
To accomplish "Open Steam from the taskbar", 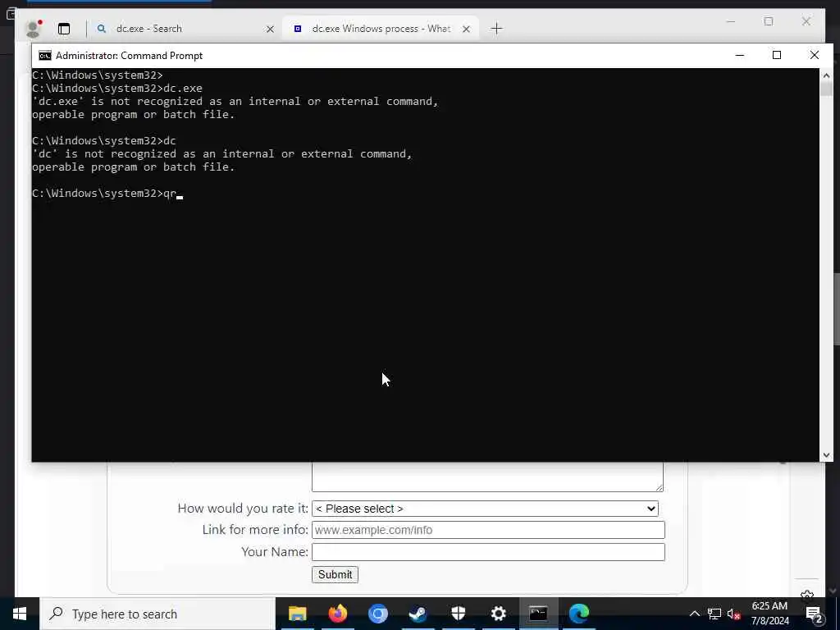I will 418,614.
